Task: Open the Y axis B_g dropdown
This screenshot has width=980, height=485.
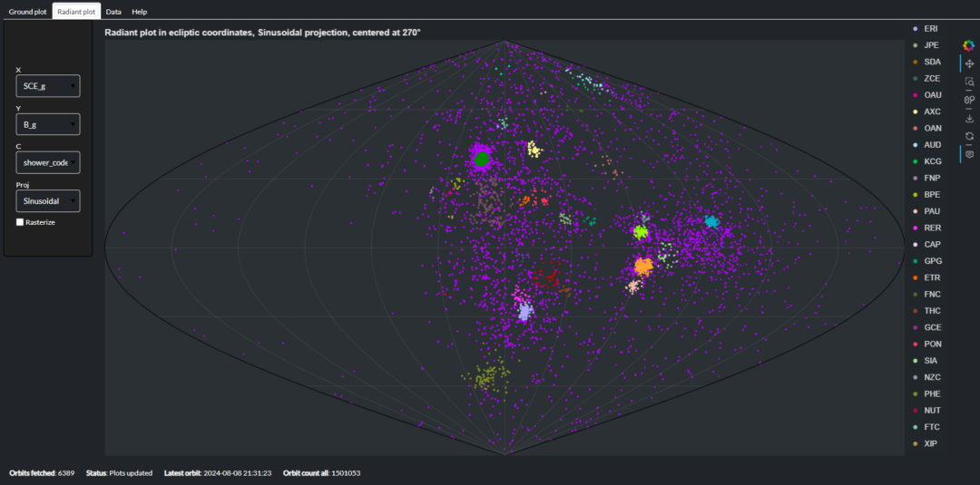Action: (x=48, y=124)
